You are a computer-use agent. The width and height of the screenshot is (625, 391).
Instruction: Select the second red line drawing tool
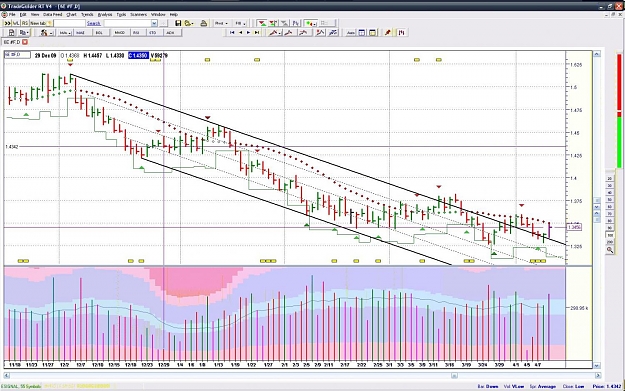pyautogui.click(x=289, y=33)
